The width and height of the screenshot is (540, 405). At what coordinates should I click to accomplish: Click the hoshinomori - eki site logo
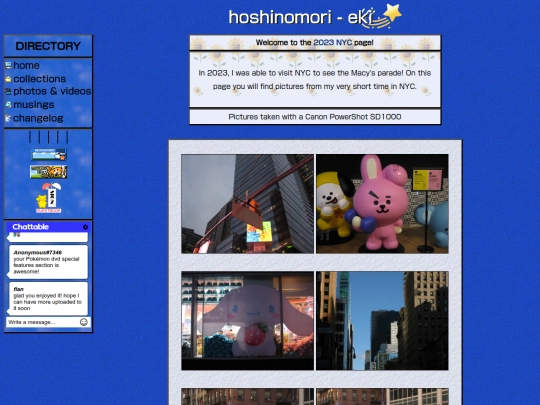pyautogui.click(x=315, y=17)
